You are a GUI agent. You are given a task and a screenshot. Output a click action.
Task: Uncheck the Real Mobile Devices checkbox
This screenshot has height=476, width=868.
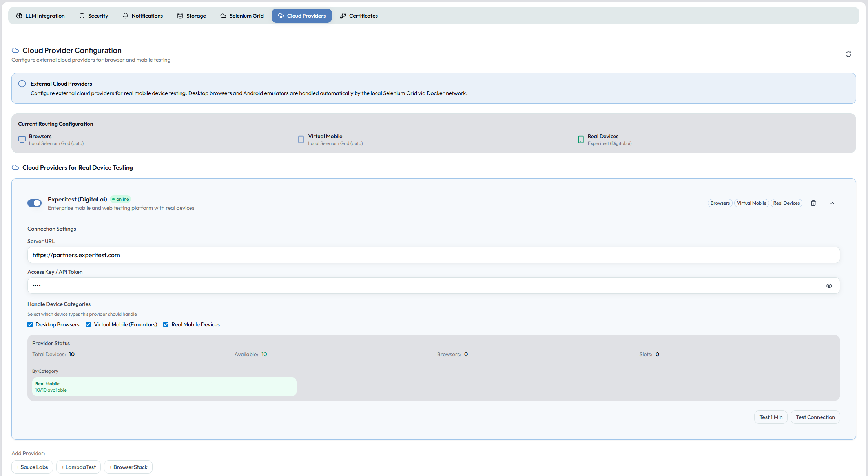click(166, 324)
